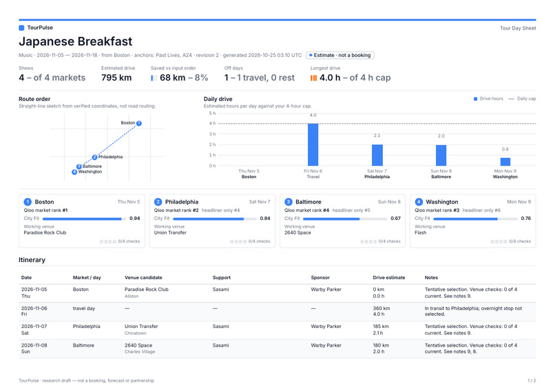
Task: Click the 'Estimate · not a booking' badge
Action: point(340,55)
